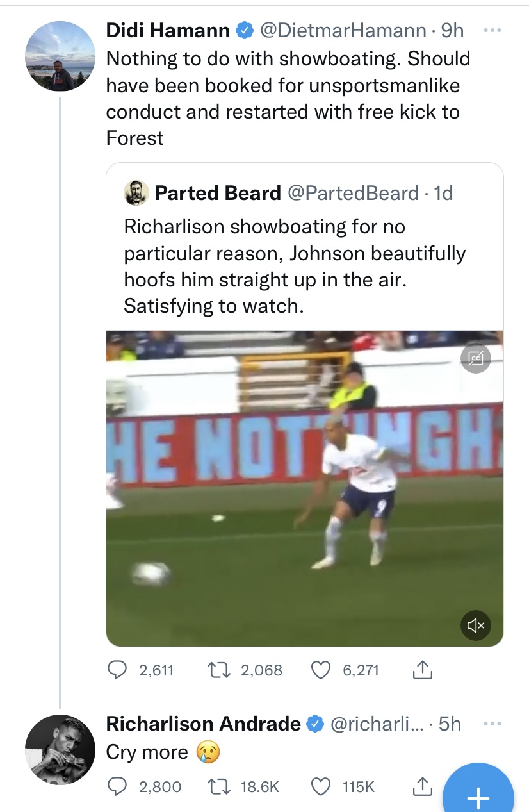
Task: Share Richarlison's Cry more tweet
Action: pyautogui.click(x=421, y=786)
